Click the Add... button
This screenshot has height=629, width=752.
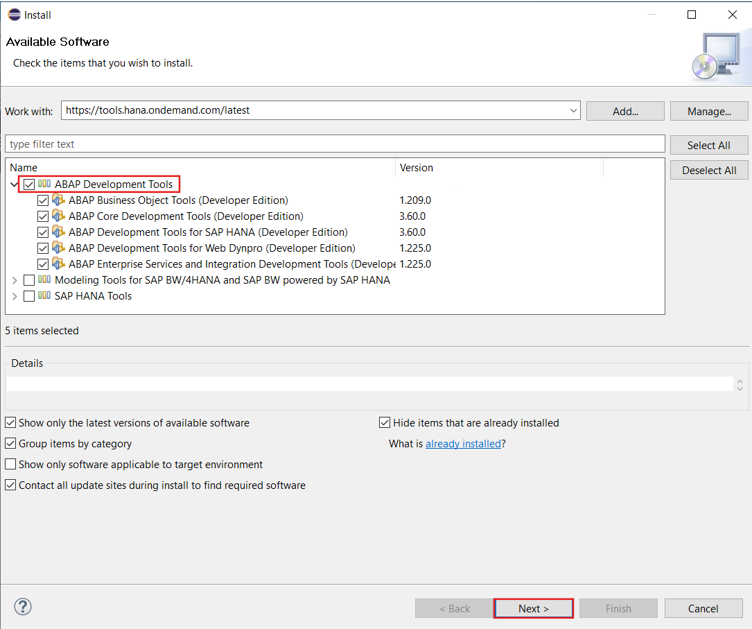[625, 111]
